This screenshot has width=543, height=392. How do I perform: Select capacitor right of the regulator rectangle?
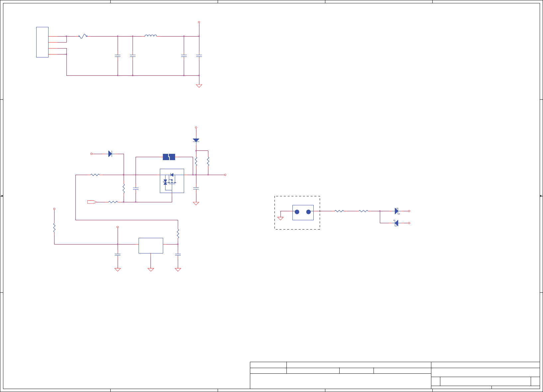pos(178,254)
